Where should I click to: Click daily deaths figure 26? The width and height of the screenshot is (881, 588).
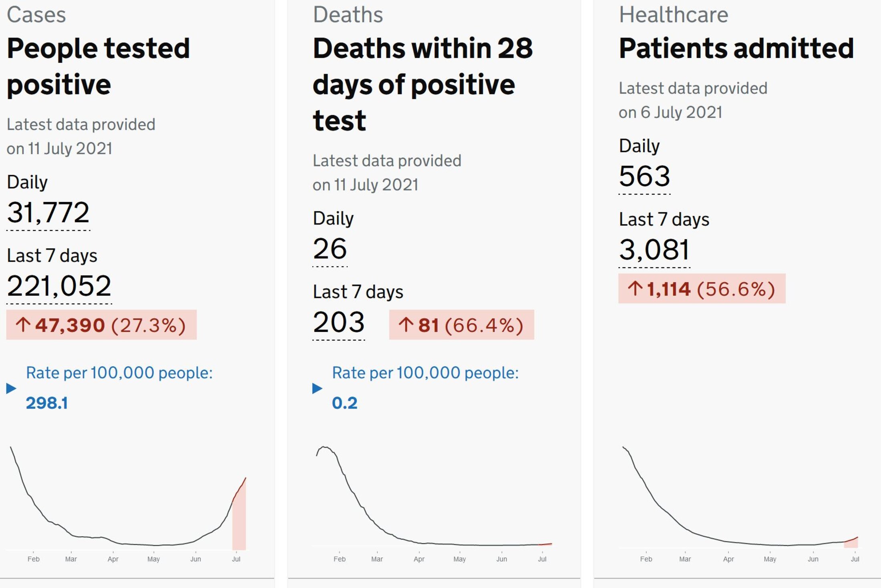point(330,249)
